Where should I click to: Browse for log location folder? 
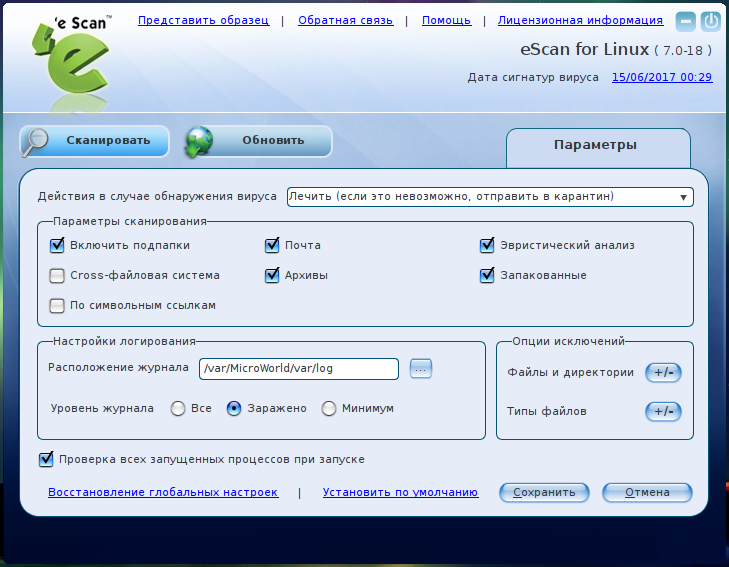(420, 369)
